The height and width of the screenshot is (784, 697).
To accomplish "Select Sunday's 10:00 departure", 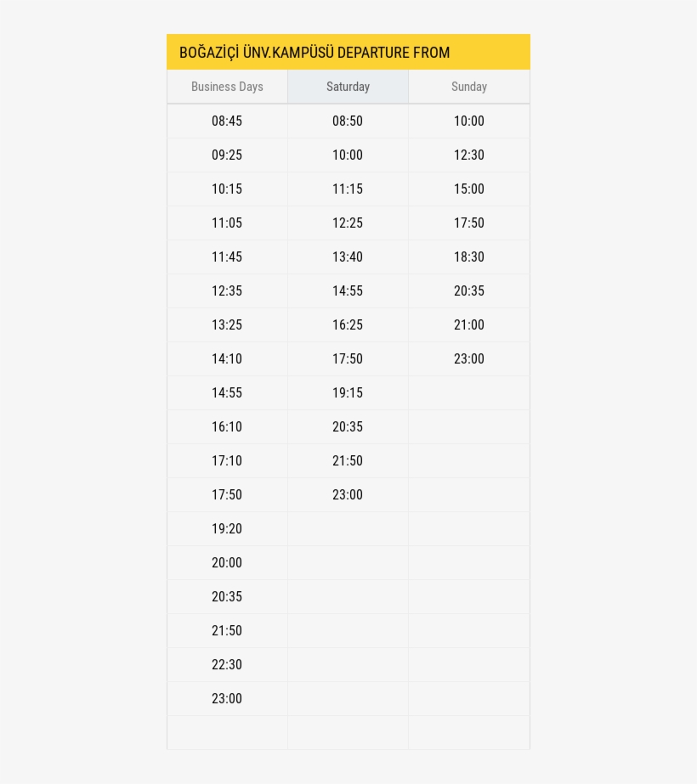I will pos(469,121).
